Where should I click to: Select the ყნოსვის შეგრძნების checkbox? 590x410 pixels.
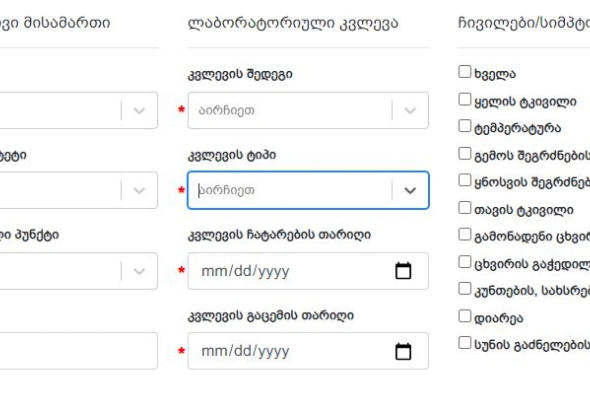click(x=465, y=180)
